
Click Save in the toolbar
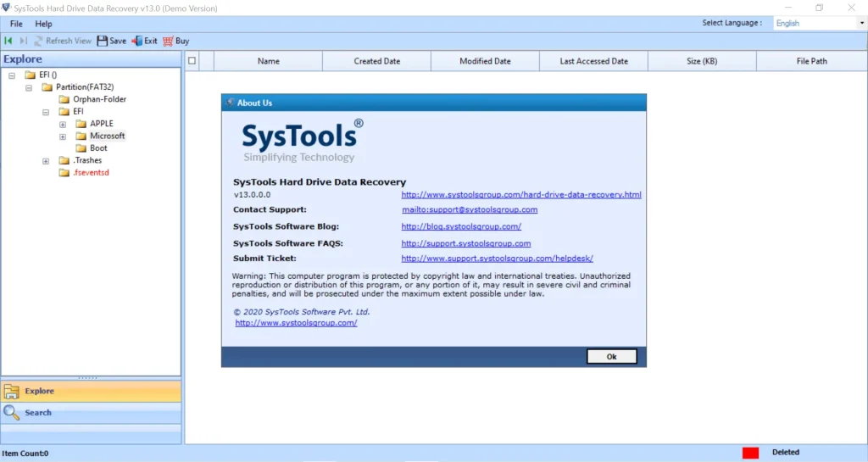pos(111,41)
